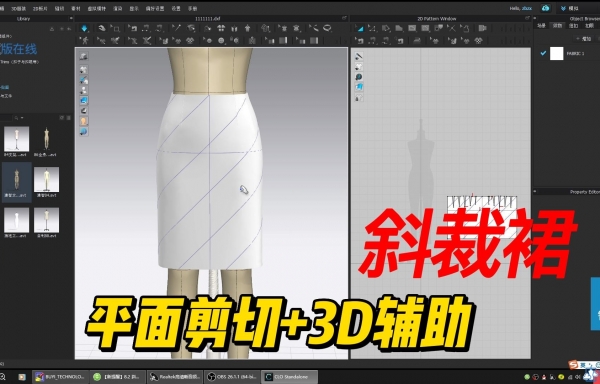Open the 缝纫 menu
Screen dimensions: 600x384
tap(59, 8)
